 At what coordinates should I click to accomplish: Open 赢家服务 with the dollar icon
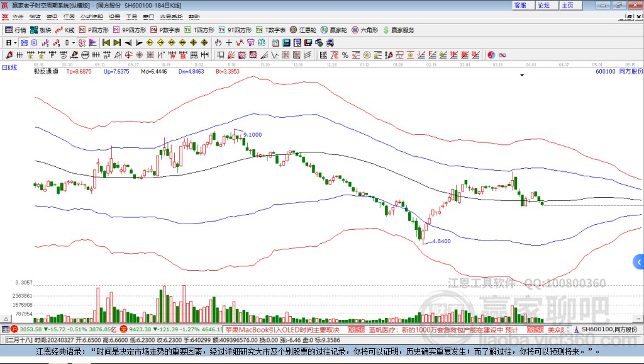(x=398, y=30)
